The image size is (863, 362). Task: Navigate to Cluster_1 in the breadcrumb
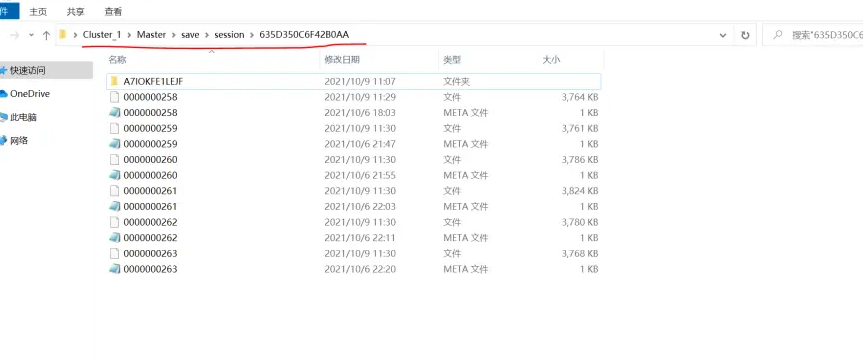coord(102,35)
